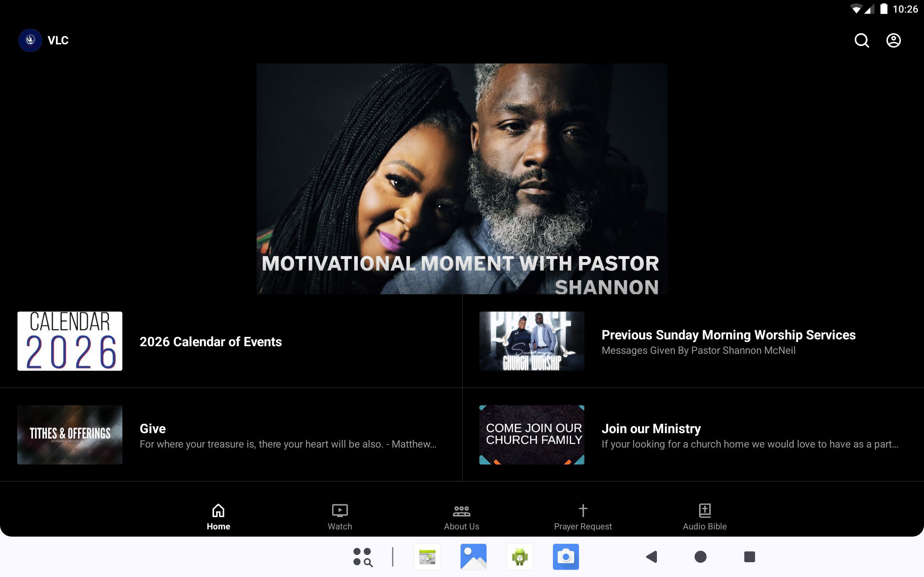This screenshot has width=924, height=577.
Task: Open Join our Ministry entry
Action: pyautogui.click(x=651, y=429)
